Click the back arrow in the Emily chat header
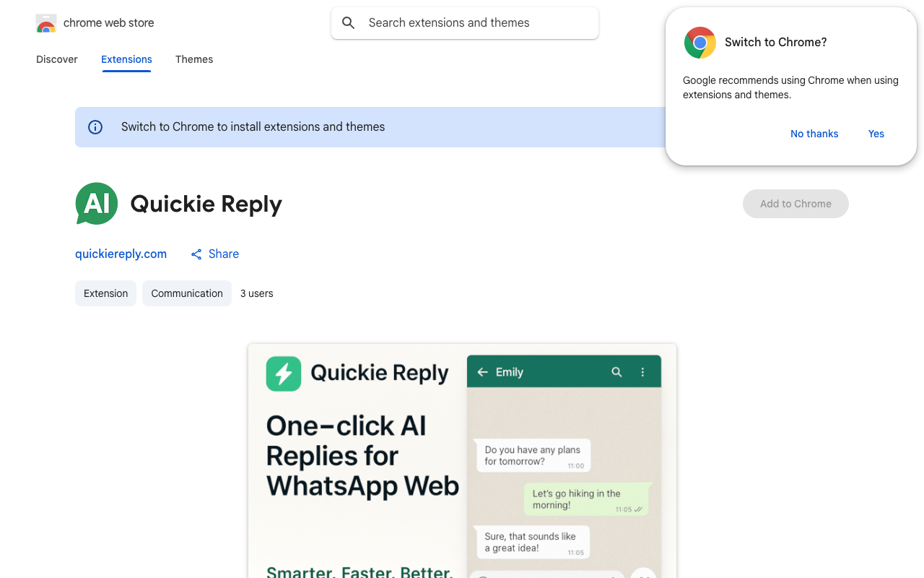Screen dimensions: 924x578 point(482,371)
